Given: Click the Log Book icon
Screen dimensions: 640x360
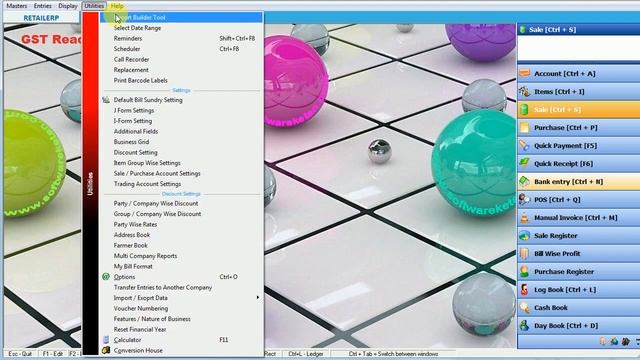Looking at the screenshot, I should click(x=524, y=289).
